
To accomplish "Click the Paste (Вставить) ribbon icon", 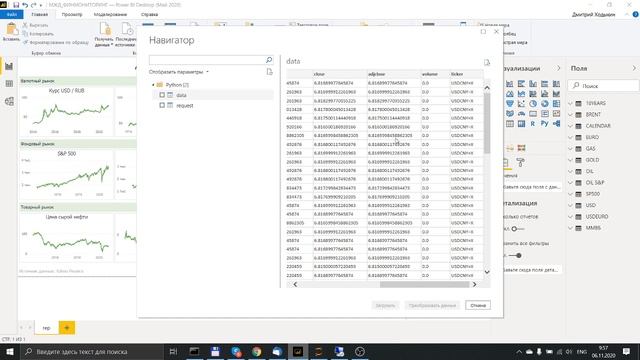I will [11, 32].
